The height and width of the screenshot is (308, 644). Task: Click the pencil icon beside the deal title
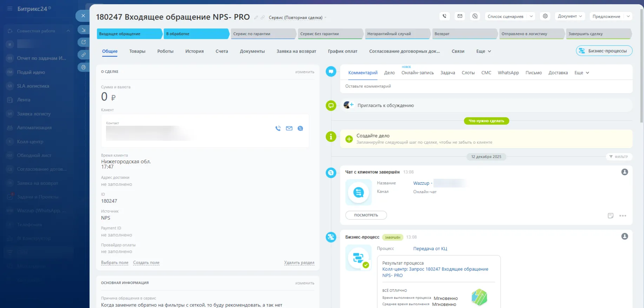(256, 18)
